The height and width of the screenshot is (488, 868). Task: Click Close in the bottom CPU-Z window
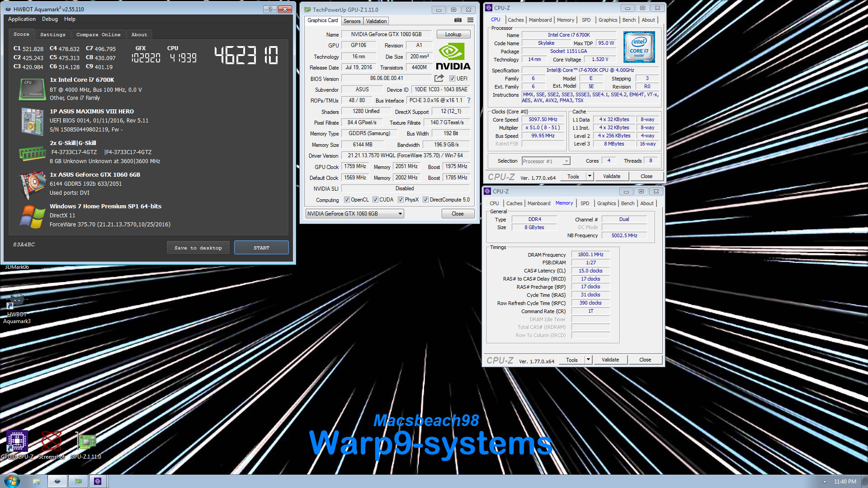[645, 360]
